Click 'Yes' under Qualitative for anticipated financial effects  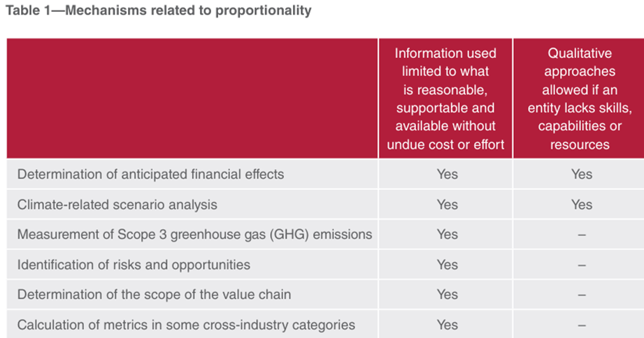coord(581,174)
